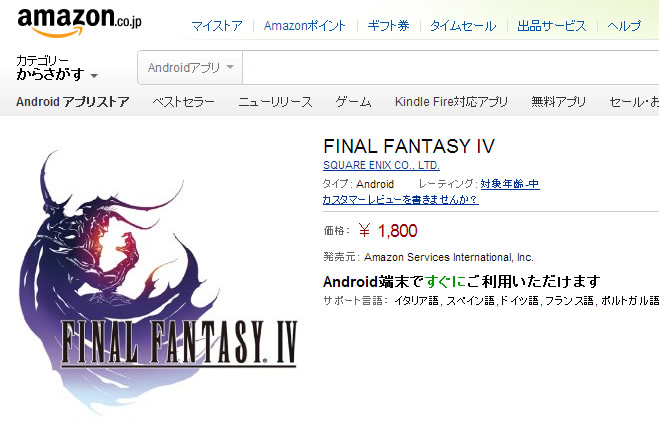Open the SQUARE ENIX CO., LTD. link

click(x=381, y=166)
